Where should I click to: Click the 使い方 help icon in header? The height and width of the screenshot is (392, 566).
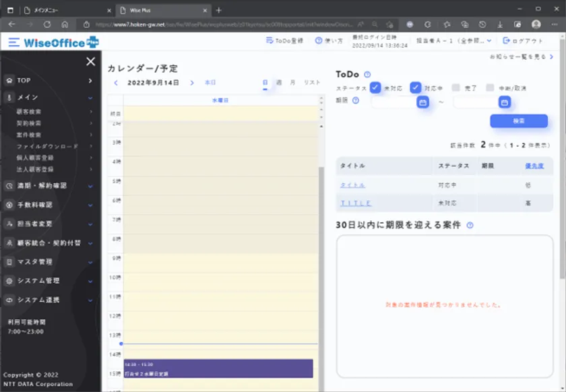tap(319, 40)
